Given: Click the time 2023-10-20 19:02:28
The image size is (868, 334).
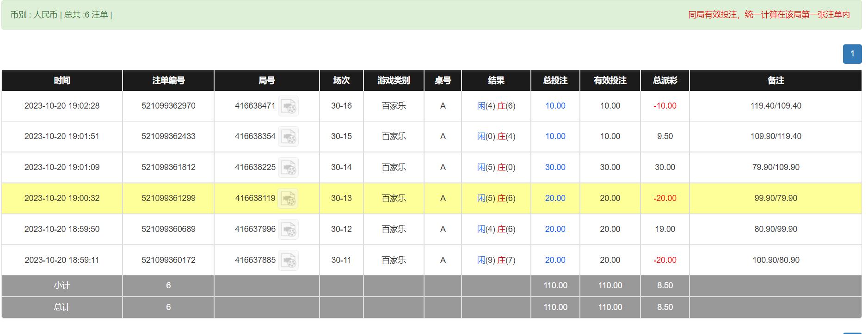Looking at the screenshot, I should click(x=62, y=106).
